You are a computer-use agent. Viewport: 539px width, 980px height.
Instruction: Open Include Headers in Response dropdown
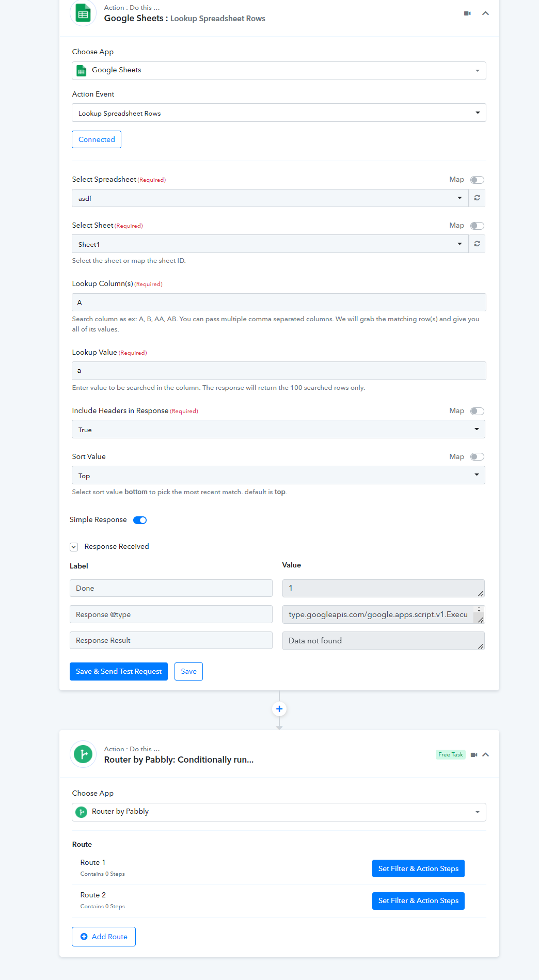(278, 429)
